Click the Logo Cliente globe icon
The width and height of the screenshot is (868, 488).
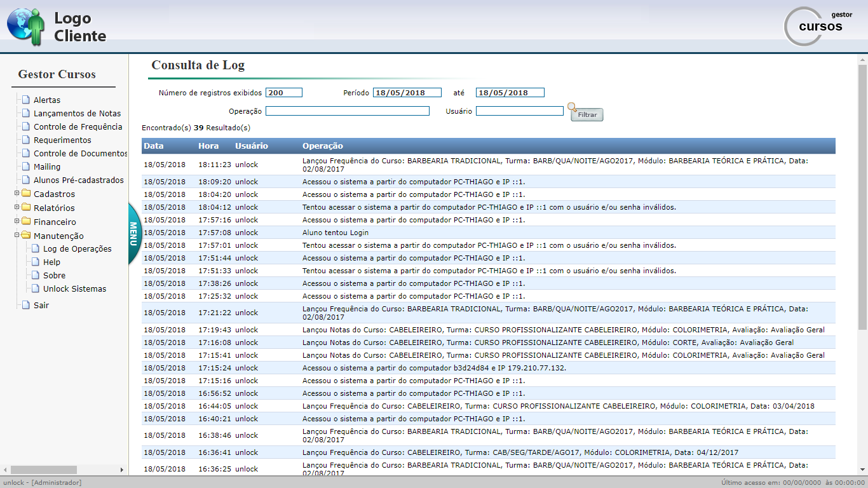pos(26,27)
